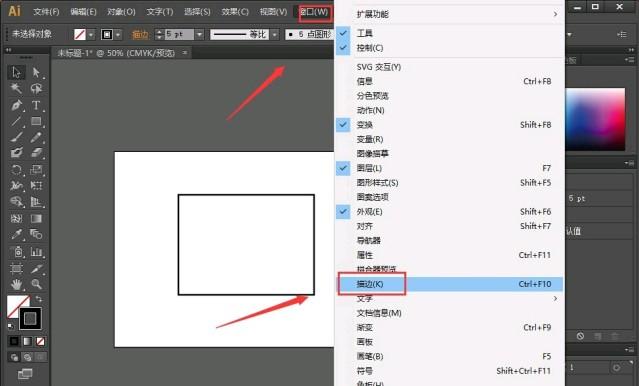Pick the Rectangle tool
Viewport: 639px width, 386px height.
[36, 121]
